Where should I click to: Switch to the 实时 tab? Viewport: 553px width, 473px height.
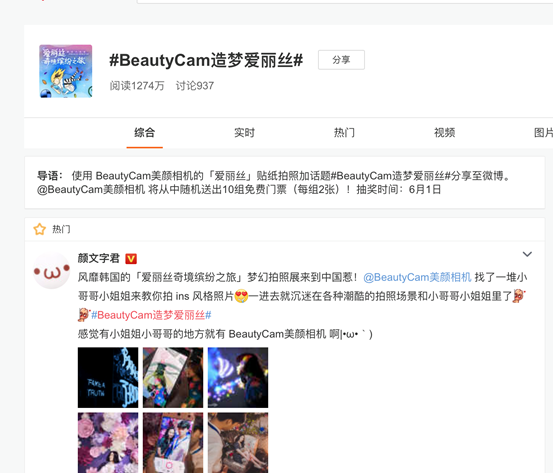click(244, 133)
